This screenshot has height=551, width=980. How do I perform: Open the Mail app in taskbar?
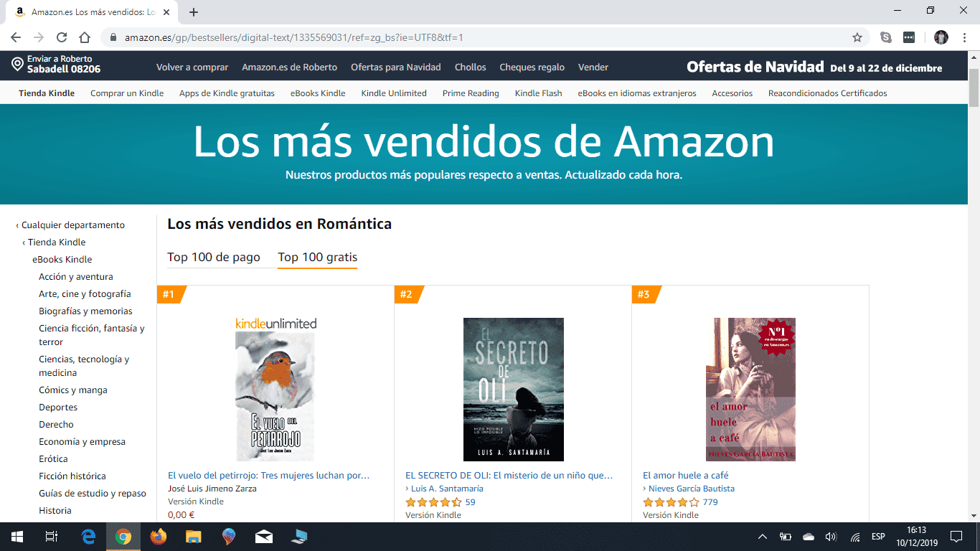[264, 536]
